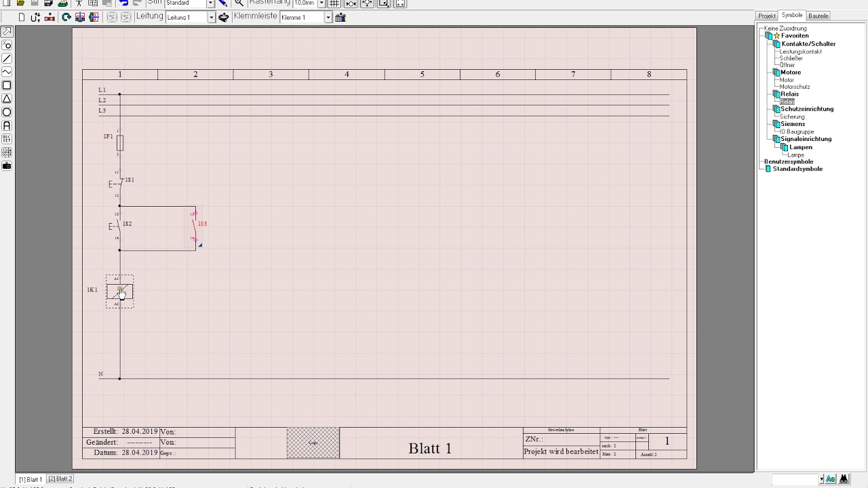The width and height of the screenshot is (868, 488).
Task: Click the U voltage symbol icon
Action: click(x=35, y=17)
